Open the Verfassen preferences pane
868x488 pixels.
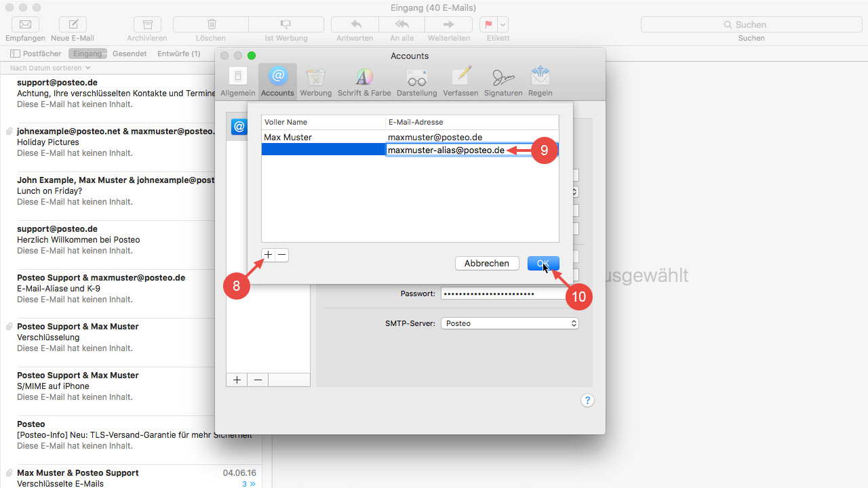(460, 81)
